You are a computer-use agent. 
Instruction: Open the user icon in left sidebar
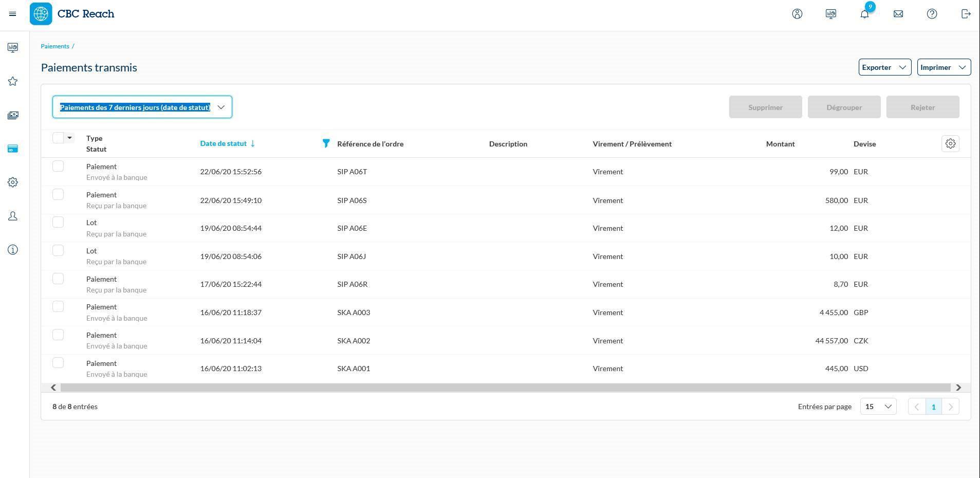13,216
